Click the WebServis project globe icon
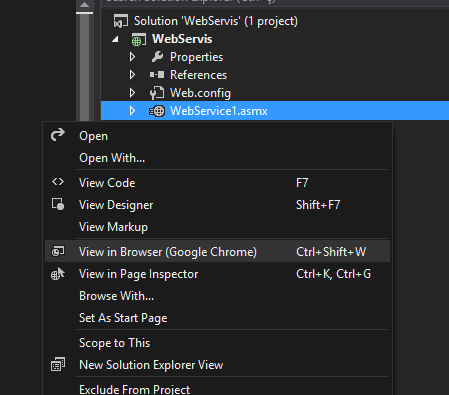Image resolution: width=449 pixels, height=395 pixels. [x=138, y=39]
